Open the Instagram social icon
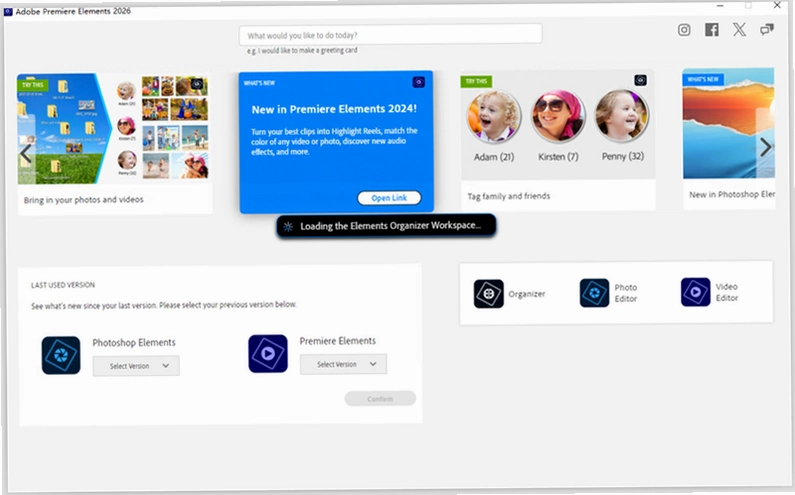 tap(683, 30)
